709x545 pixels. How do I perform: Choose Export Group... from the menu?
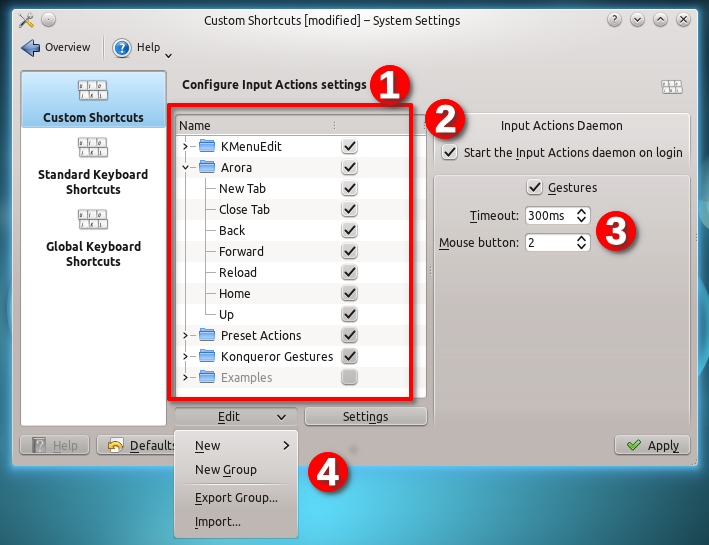[x=236, y=498]
